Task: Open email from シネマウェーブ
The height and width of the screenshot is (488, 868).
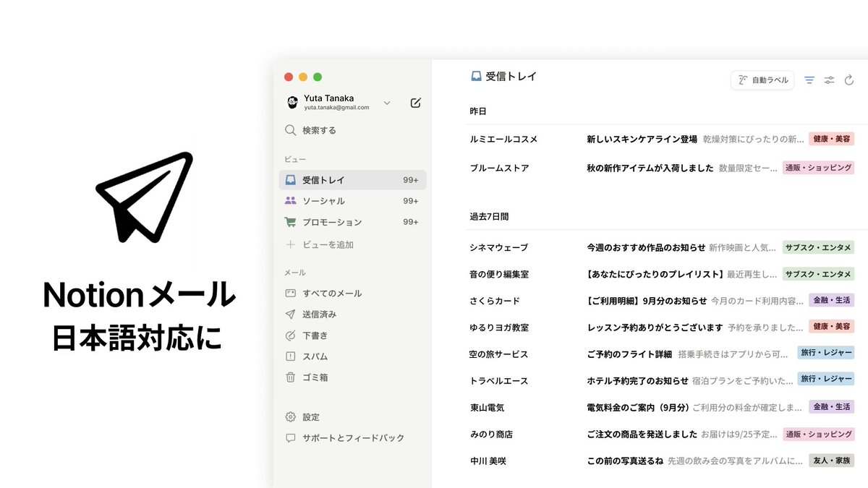Action: 663,247
